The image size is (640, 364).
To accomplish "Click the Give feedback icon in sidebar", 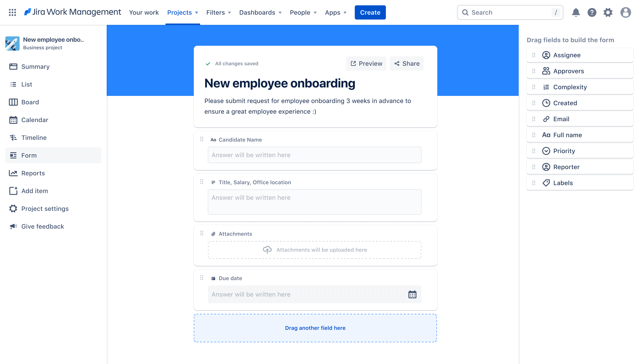I will pos(13,226).
